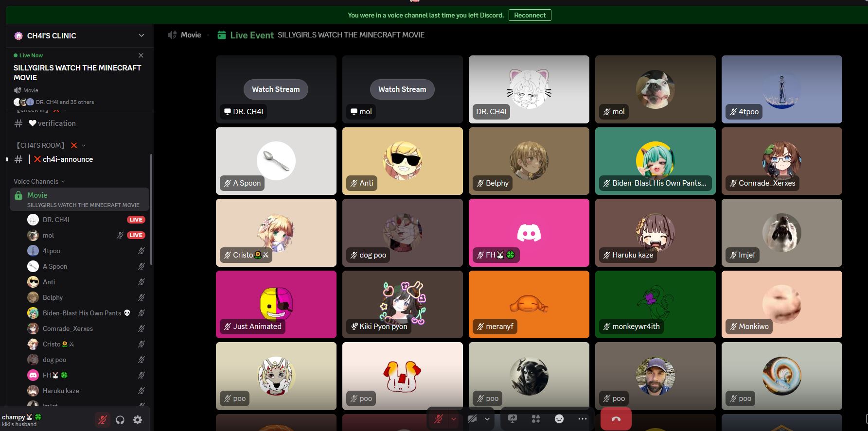Click the Movie speaker icon in header
Image resolution: width=868 pixels, height=431 pixels.
(172, 35)
